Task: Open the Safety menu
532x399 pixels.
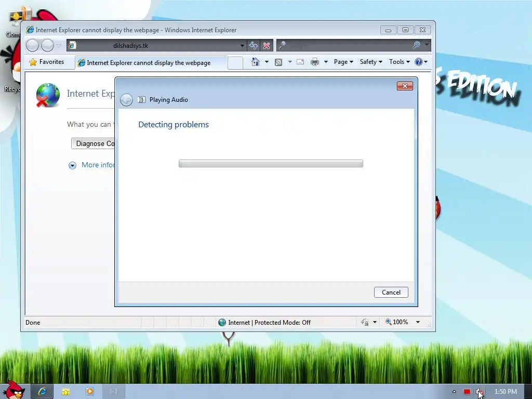Action: (371, 62)
